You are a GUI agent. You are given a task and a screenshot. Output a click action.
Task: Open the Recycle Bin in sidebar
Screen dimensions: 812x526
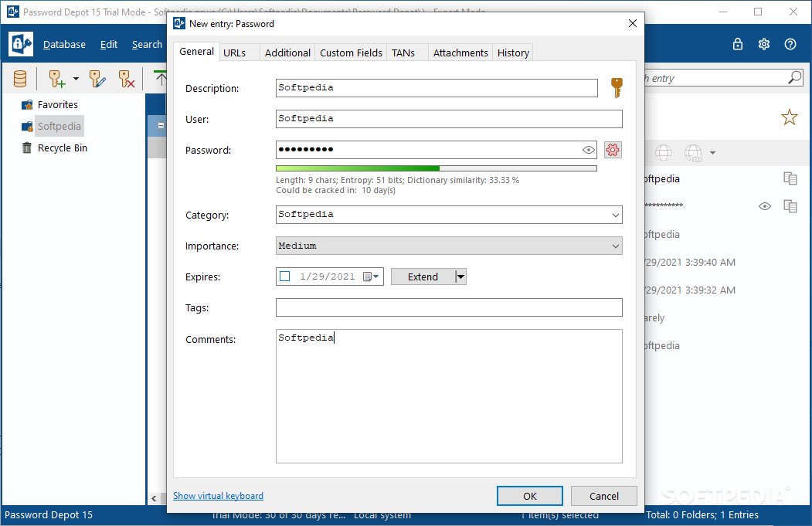62,148
